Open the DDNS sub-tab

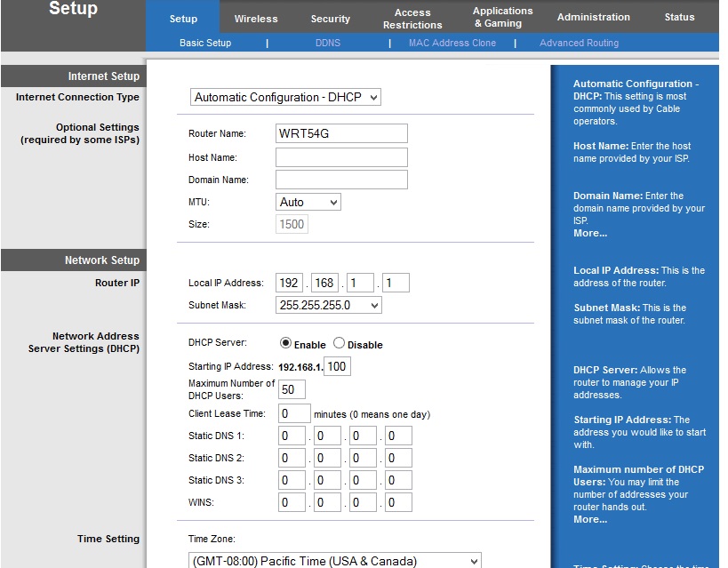tap(328, 43)
